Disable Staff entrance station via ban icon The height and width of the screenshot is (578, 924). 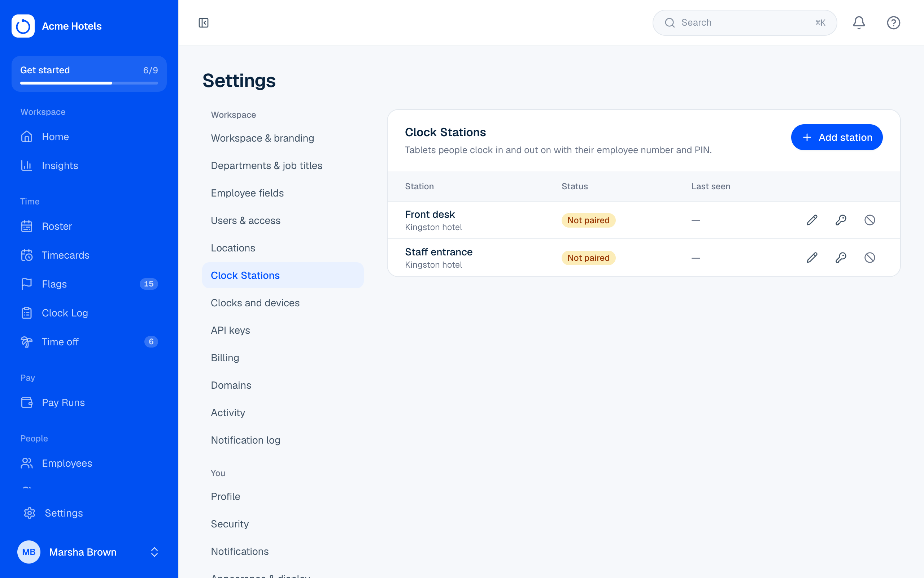(x=870, y=258)
